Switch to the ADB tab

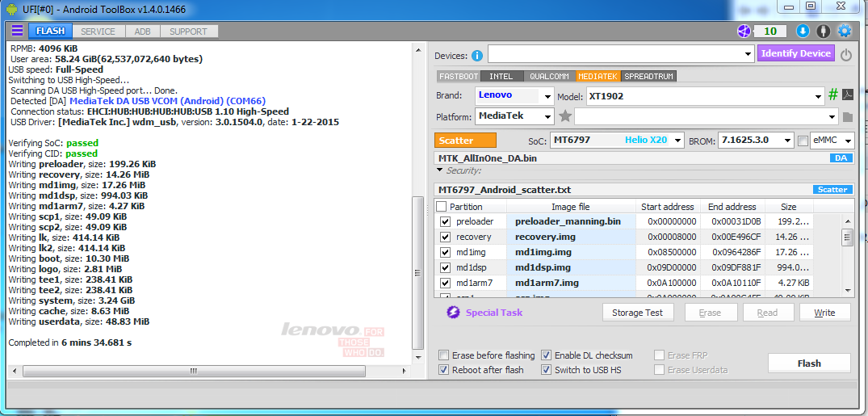[x=142, y=32]
